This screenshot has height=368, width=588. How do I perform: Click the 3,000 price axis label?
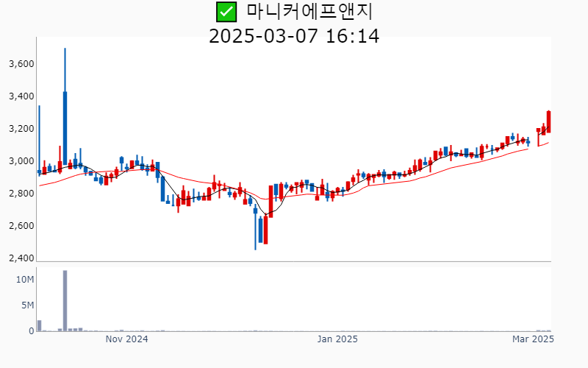pos(21,161)
